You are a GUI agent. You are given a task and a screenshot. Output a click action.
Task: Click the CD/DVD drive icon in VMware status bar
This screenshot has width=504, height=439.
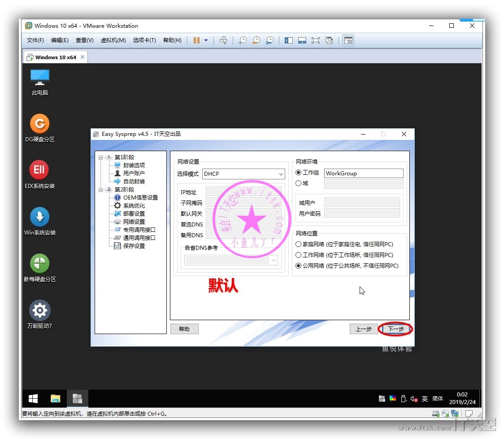click(x=445, y=413)
